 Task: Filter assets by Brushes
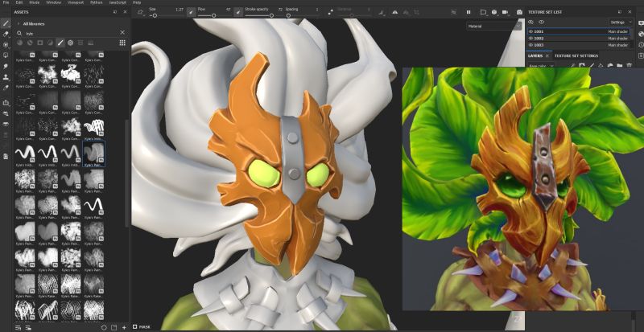(60, 43)
